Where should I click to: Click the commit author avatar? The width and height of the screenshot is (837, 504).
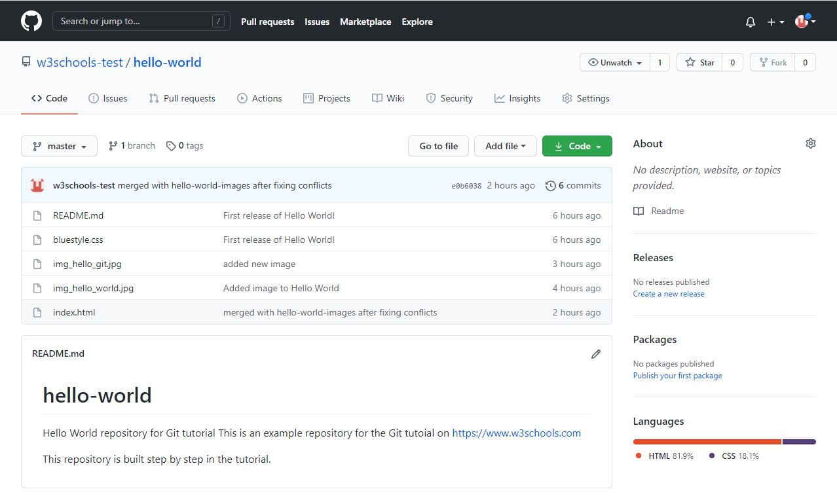click(37, 185)
